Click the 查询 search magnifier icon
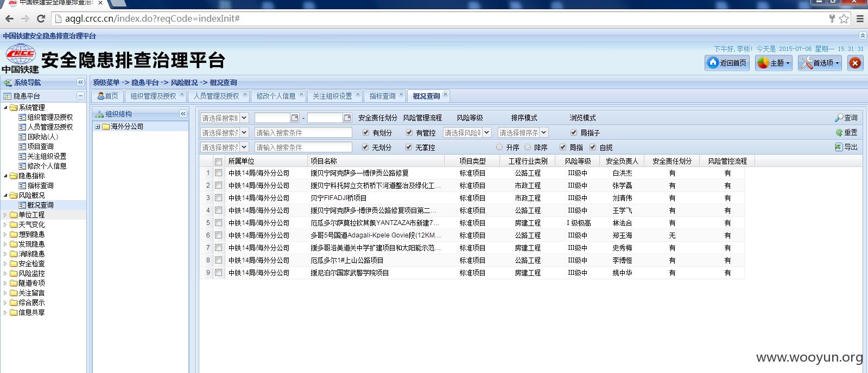 coord(839,118)
